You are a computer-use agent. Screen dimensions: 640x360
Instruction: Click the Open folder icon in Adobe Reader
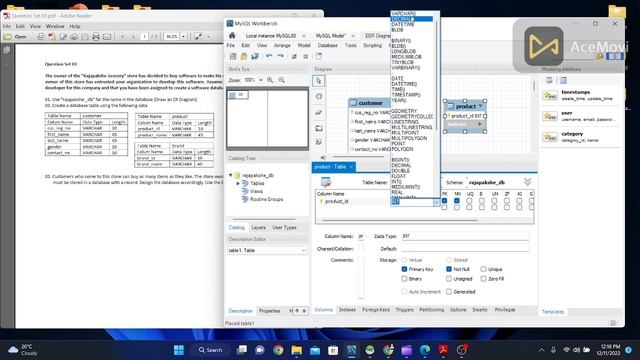click(x=8, y=37)
